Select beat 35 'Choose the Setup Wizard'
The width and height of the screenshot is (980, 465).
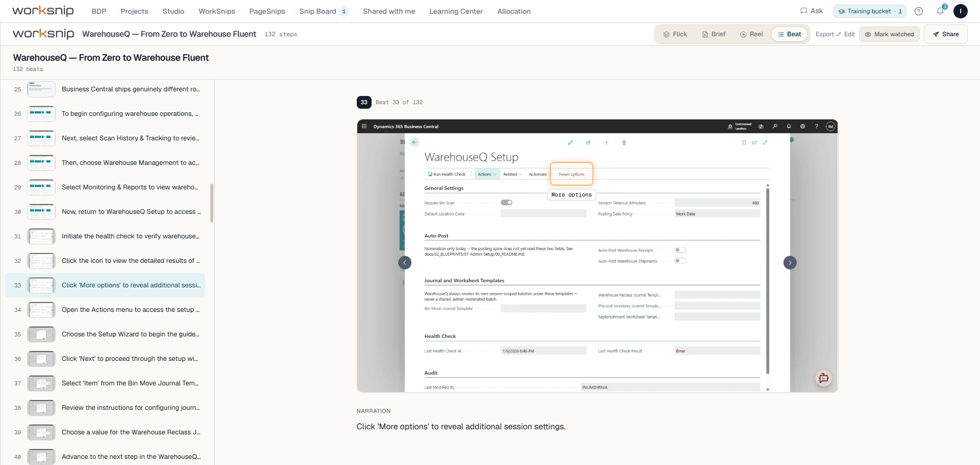[x=105, y=334]
